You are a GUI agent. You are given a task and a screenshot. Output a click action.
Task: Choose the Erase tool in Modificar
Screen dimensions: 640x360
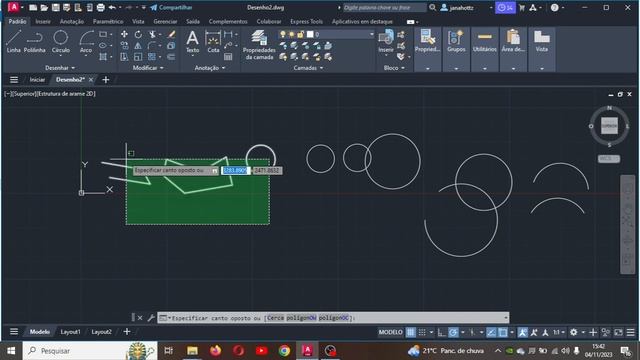pos(171,34)
